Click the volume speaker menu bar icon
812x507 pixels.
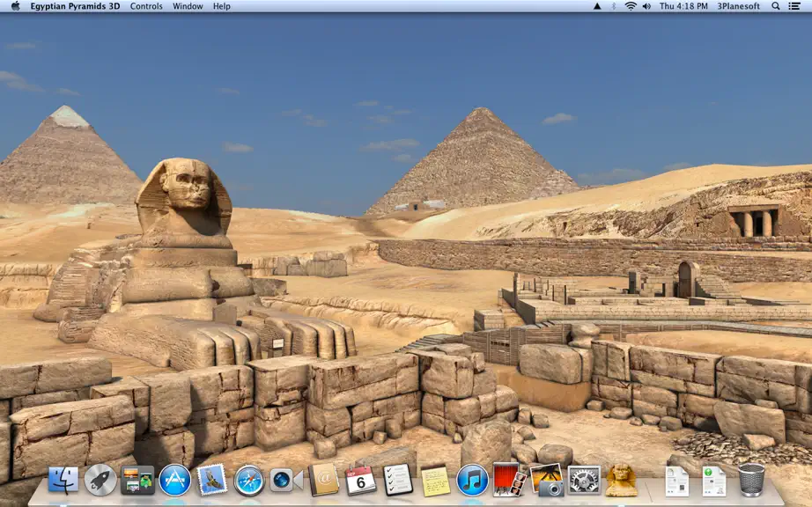click(646, 6)
